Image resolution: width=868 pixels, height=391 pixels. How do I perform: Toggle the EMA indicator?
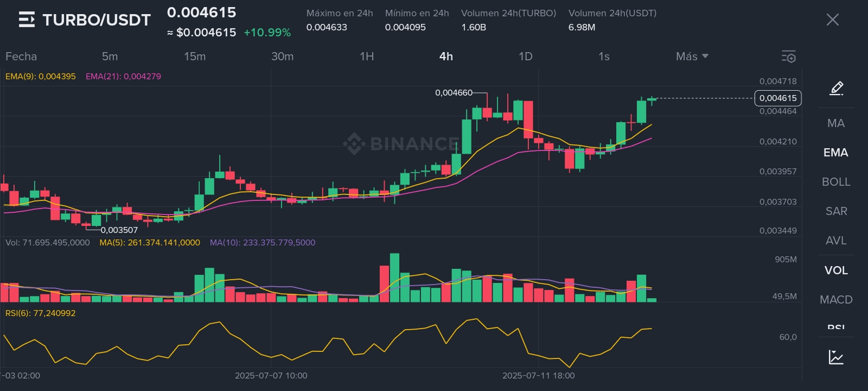pyautogui.click(x=836, y=153)
